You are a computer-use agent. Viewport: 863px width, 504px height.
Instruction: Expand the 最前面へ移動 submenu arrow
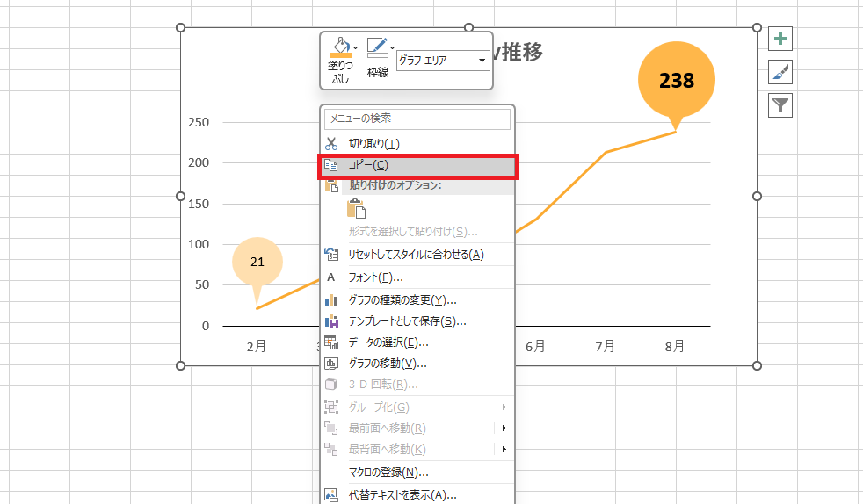click(504, 428)
